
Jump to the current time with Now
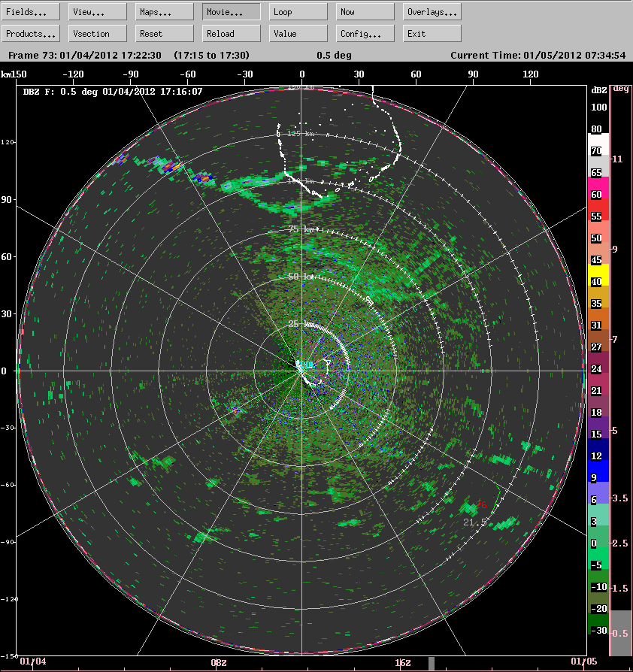tap(365, 12)
